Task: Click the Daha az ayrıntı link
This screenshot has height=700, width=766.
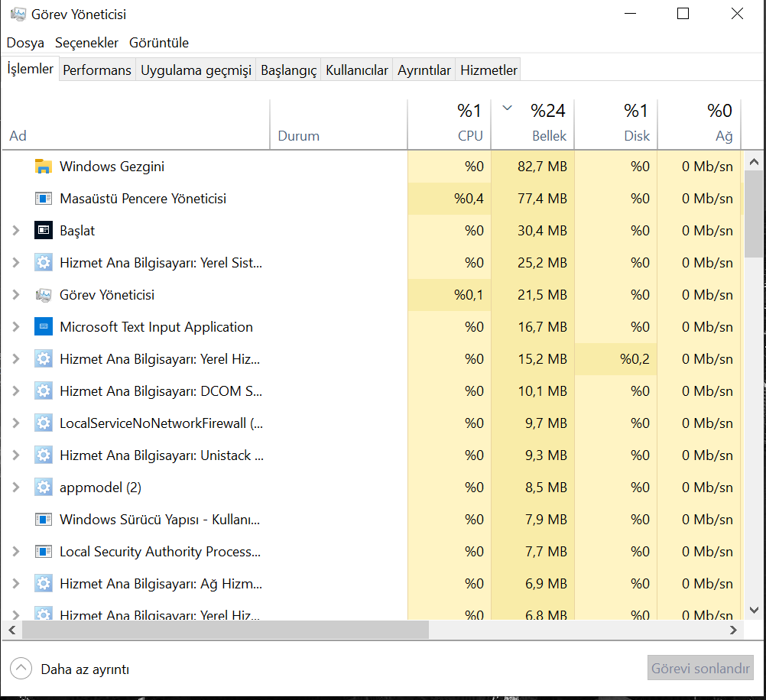Action: 85,669
